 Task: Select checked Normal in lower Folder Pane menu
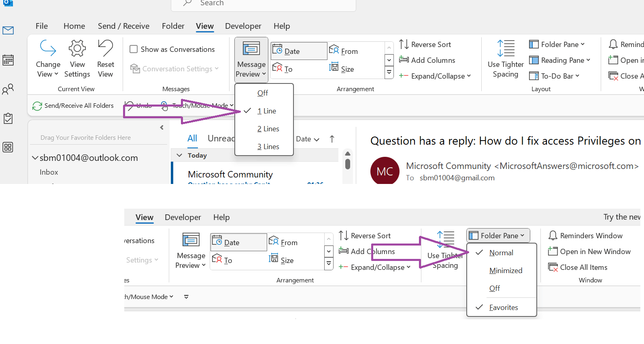click(502, 252)
